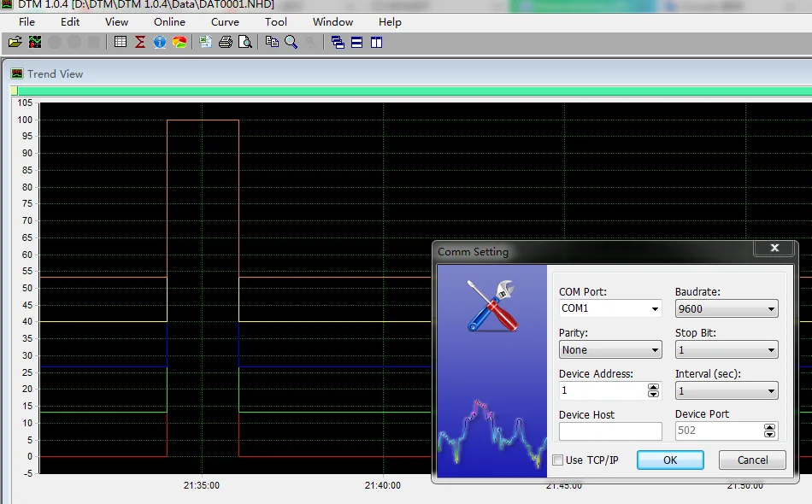
Task: Open file with the folder toolbar icon
Action: [x=15, y=42]
